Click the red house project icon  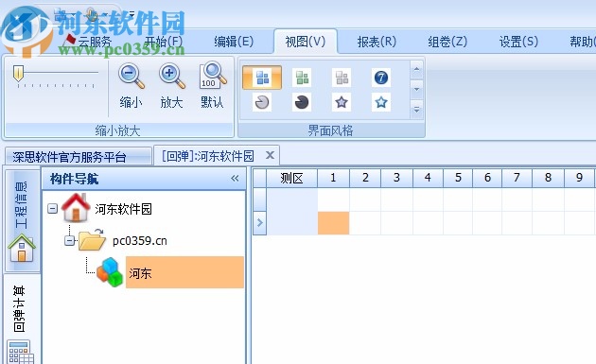[76, 207]
